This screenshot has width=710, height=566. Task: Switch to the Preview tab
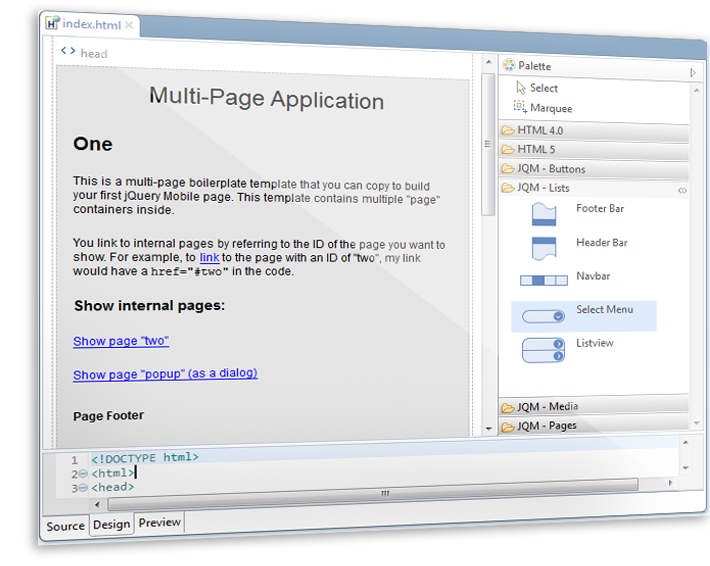[x=160, y=522]
